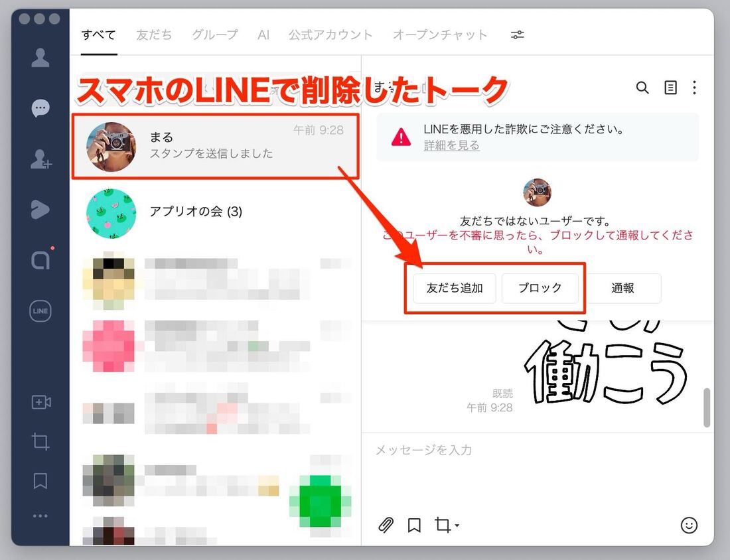
Task: Search the chat using the magnifier icon
Action: pos(642,87)
